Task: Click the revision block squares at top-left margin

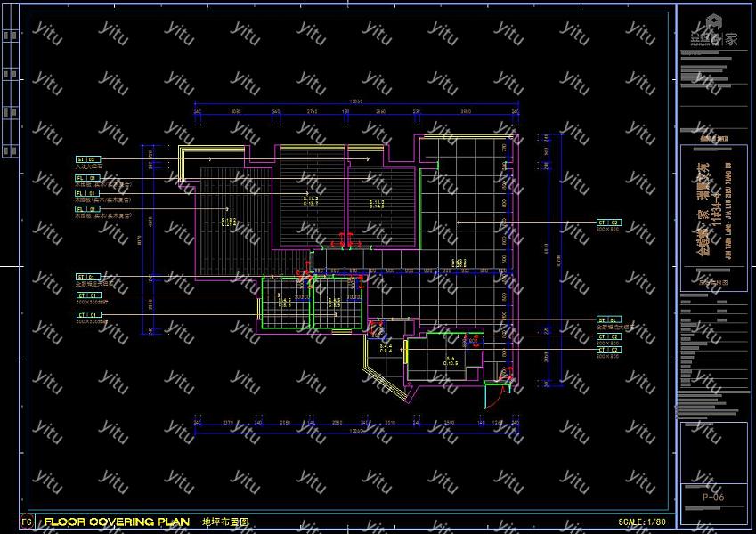Action: 10,92
